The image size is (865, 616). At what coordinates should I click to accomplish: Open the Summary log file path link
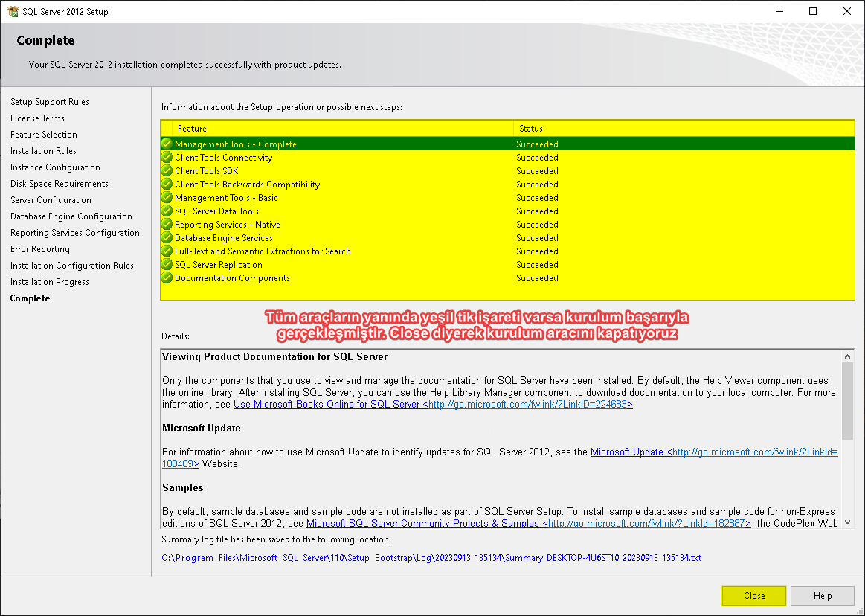tap(431, 557)
